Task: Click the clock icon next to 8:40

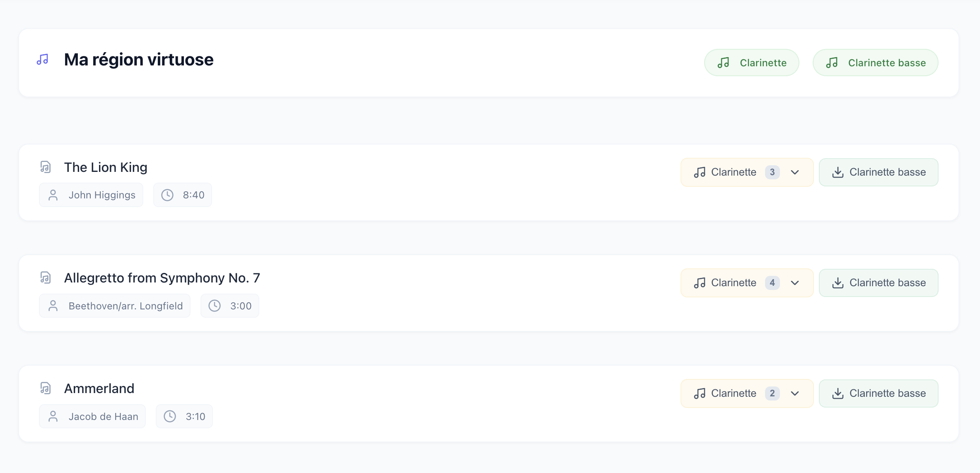Action: 167,195
